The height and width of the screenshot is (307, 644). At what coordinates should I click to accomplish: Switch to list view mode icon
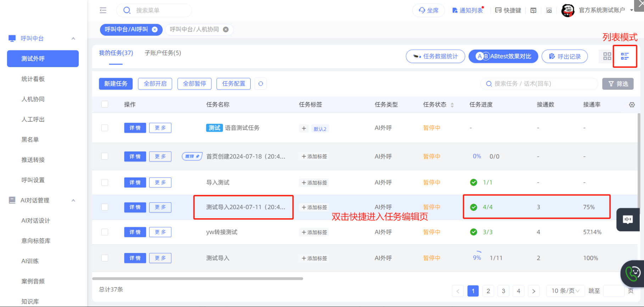[x=625, y=56]
